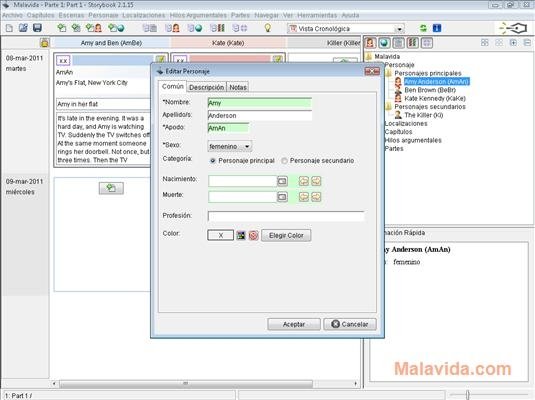
Task: Open the manage characters list icon
Action: click(x=173, y=28)
